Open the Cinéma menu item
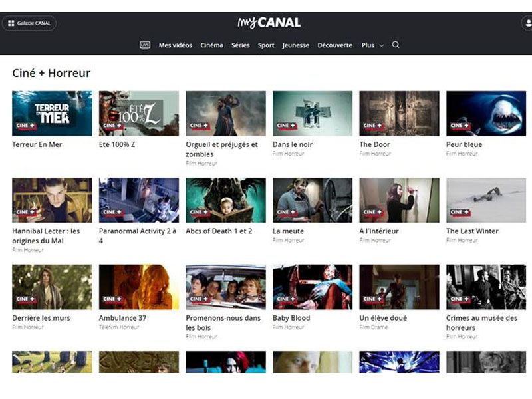532x399 pixels. click(x=211, y=45)
